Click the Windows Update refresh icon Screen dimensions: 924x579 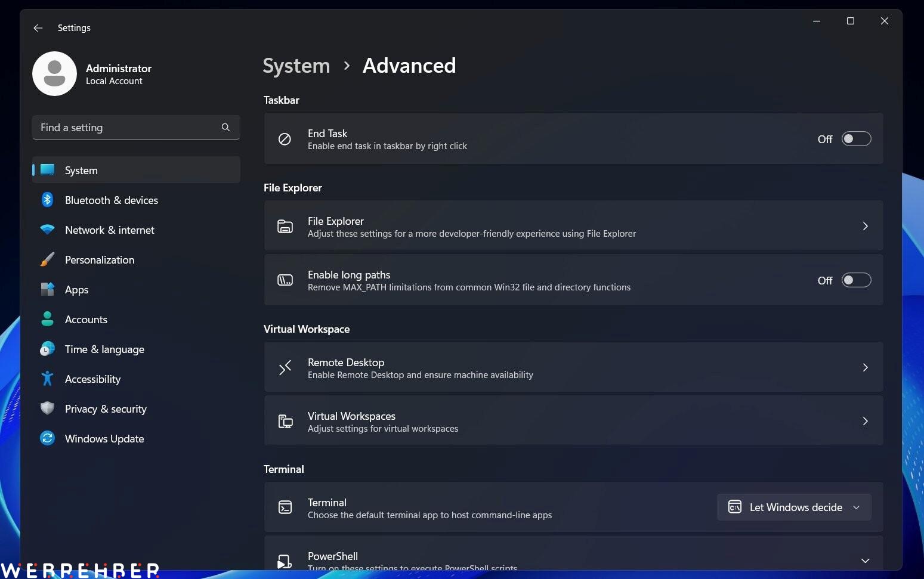47,438
